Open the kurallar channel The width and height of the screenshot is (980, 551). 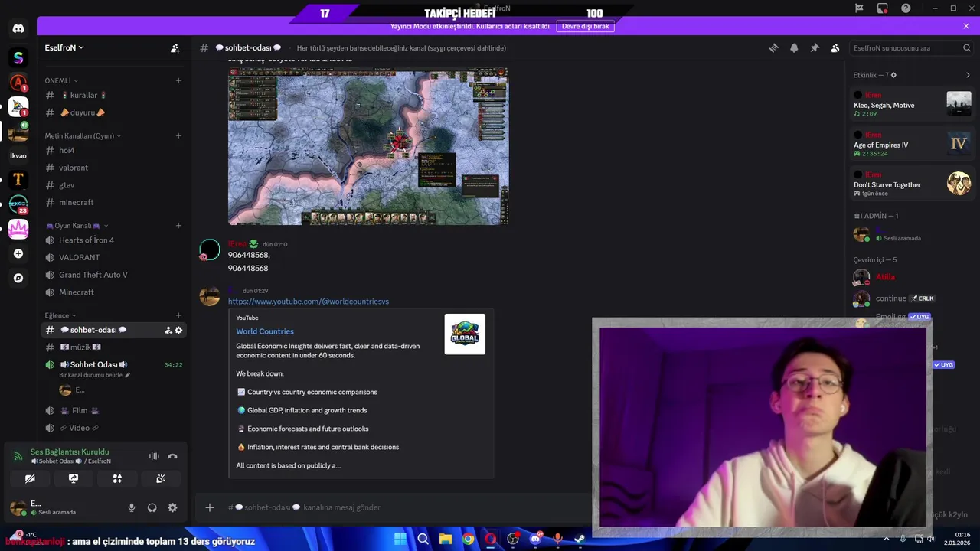tap(113, 96)
